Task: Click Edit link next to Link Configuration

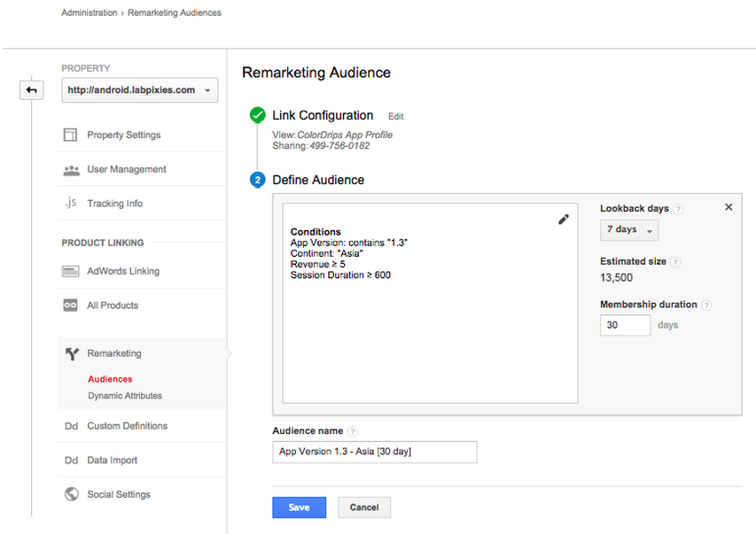Action: tap(395, 116)
